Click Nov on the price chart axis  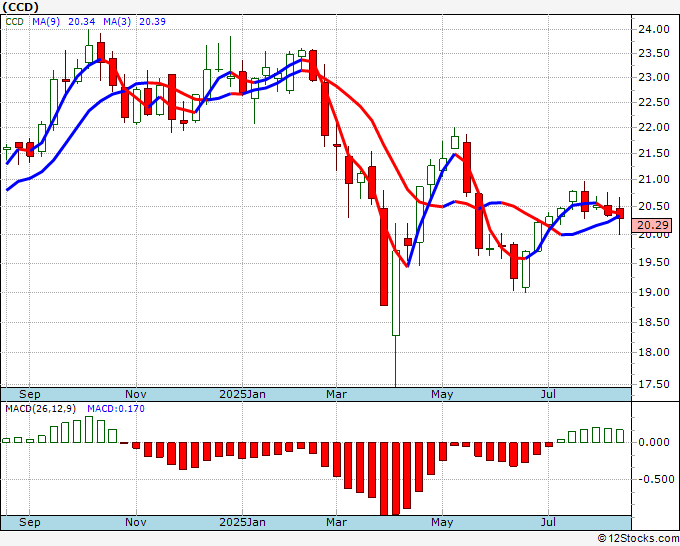coord(136,394)
